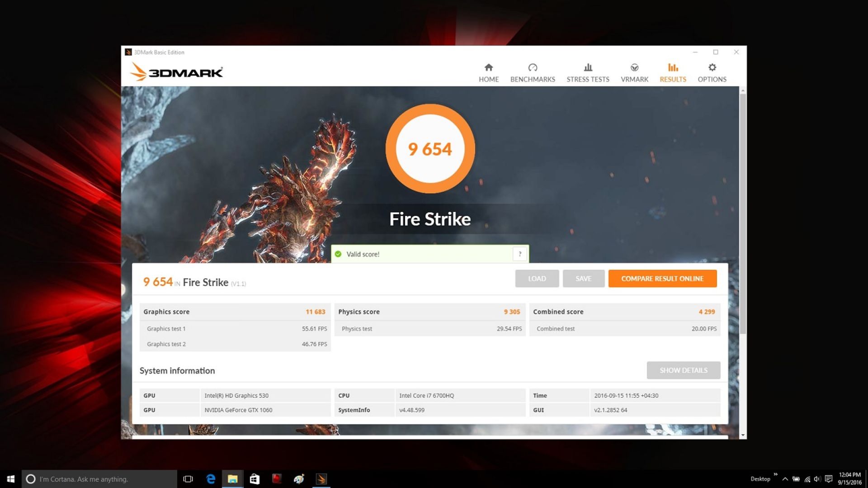Click the HOME menu label
The height and width of the screenshot is (488, 868).
[489, 79]
